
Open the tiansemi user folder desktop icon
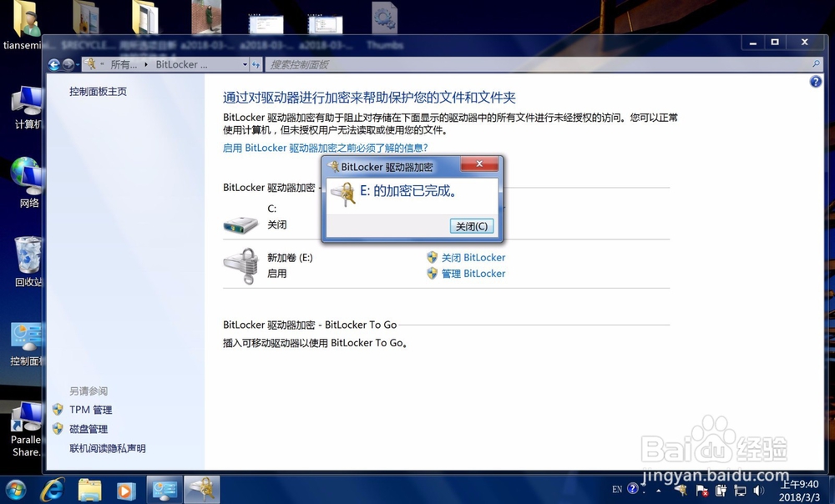coord(23,27)
